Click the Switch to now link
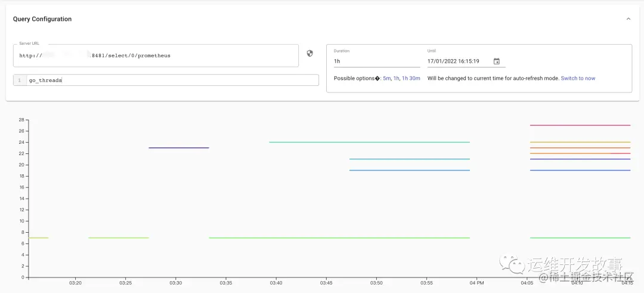Viewport: 644px width, 293px height. click(578, 78)
